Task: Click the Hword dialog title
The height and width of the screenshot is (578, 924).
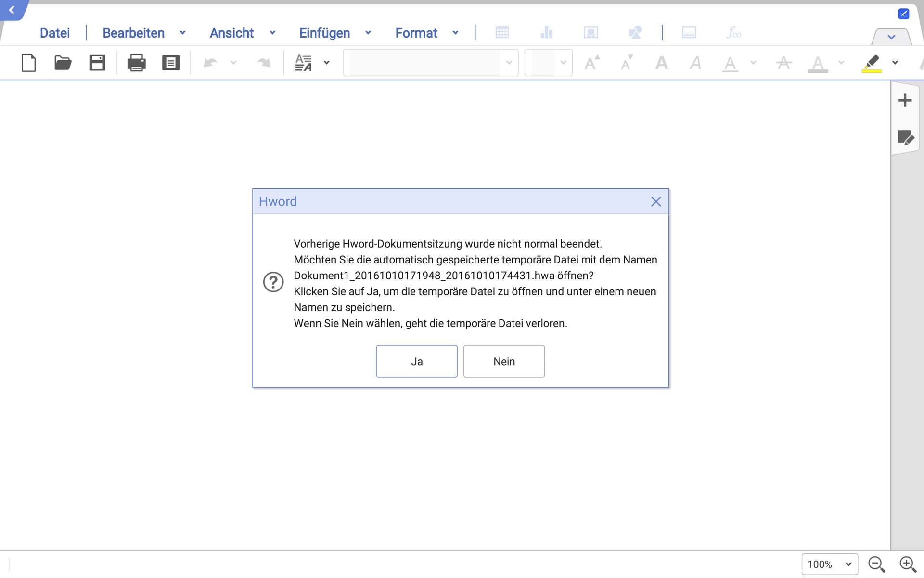Action: [x=278, y=201]
